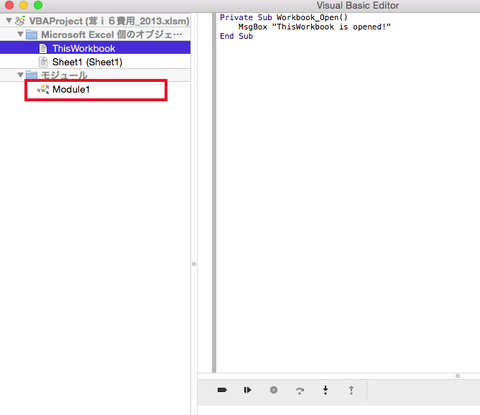Click the "ThisWorkbook is opened!" string in the code
The height and width of the screenshot is (415, 480).
pos(331,27)
